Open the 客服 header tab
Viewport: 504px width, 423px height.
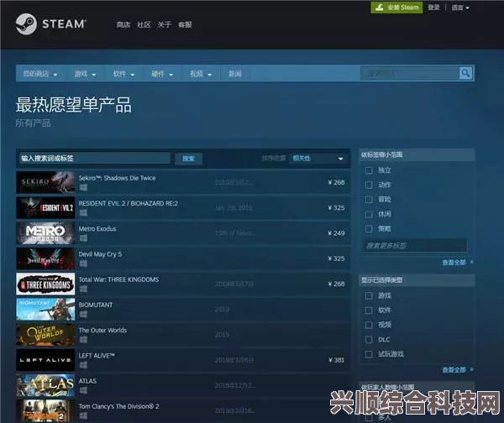tap(185, 24)
